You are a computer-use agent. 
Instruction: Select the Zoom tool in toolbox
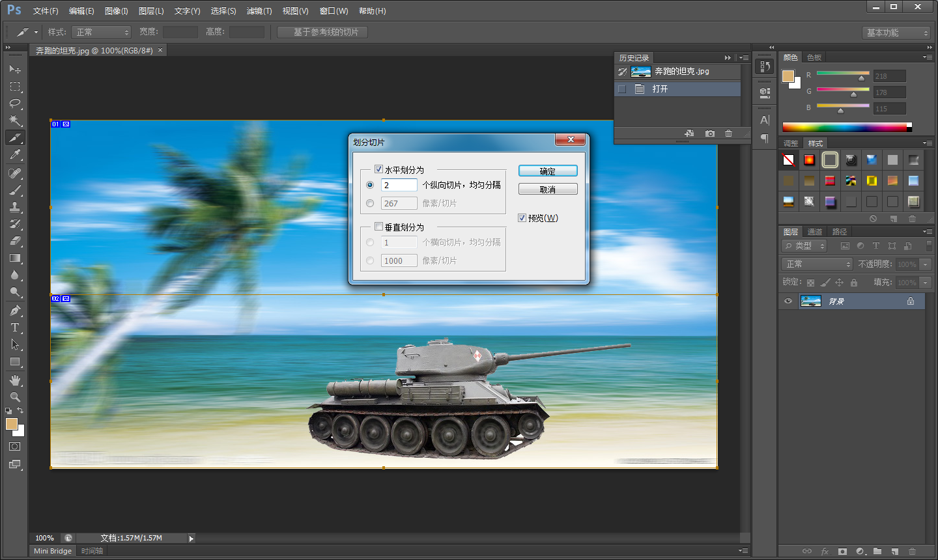pyautogui.click(x=15, y=397)
